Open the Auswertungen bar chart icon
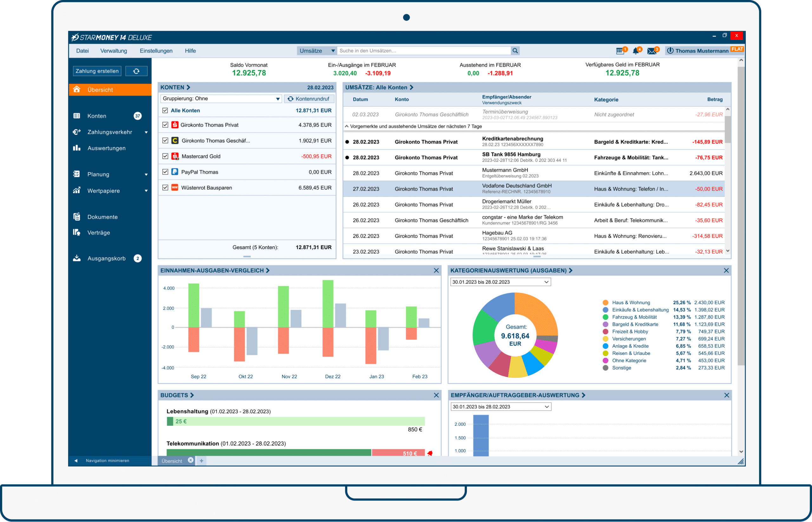 coord(77,148)
